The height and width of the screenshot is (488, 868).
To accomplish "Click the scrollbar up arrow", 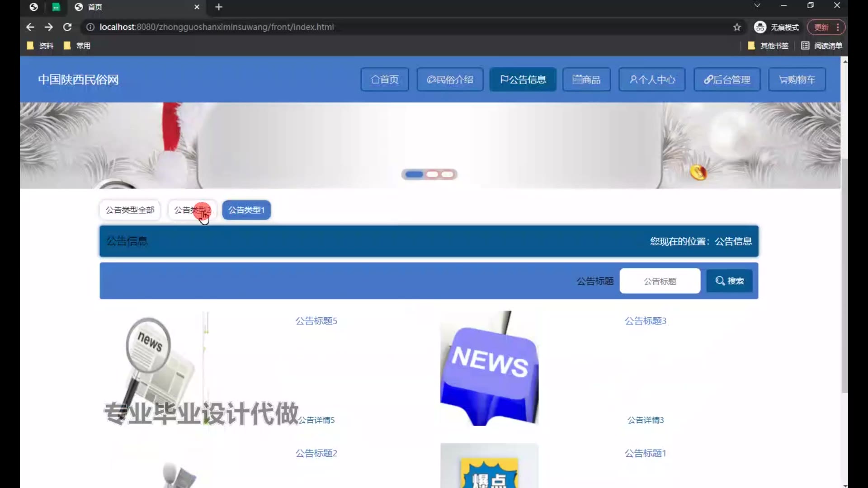I will (844, 61).
